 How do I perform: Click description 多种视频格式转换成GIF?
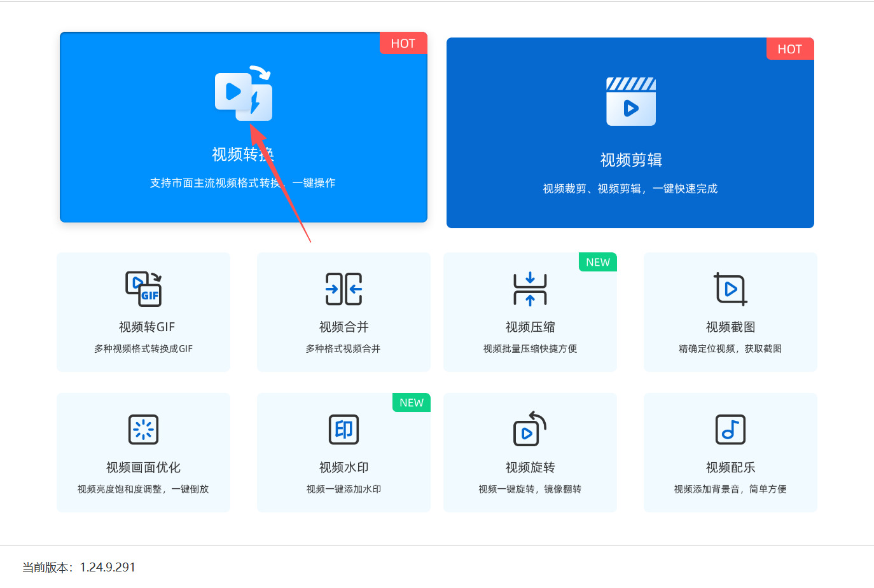pyautogui.click(x=143, y=348)
